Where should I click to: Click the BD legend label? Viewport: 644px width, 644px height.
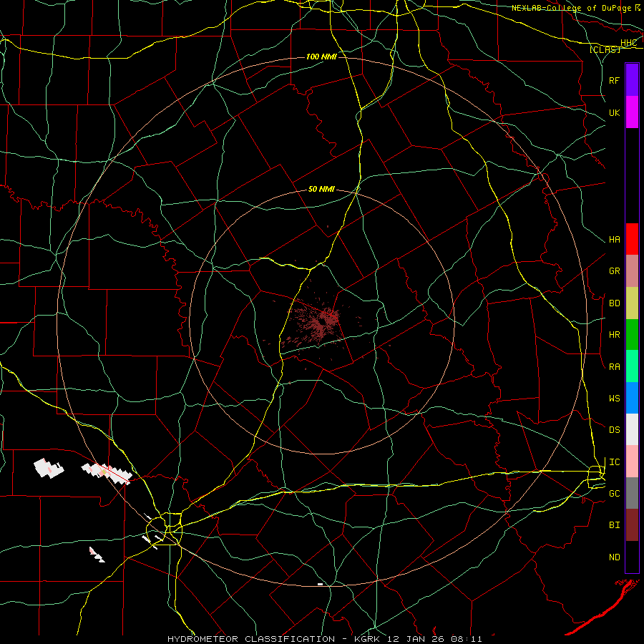click(x=614, y=303)
